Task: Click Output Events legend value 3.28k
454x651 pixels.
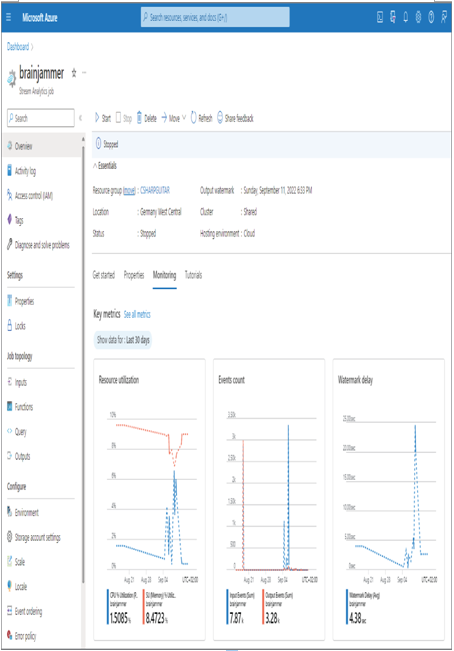Action: (x=273, y=618)
